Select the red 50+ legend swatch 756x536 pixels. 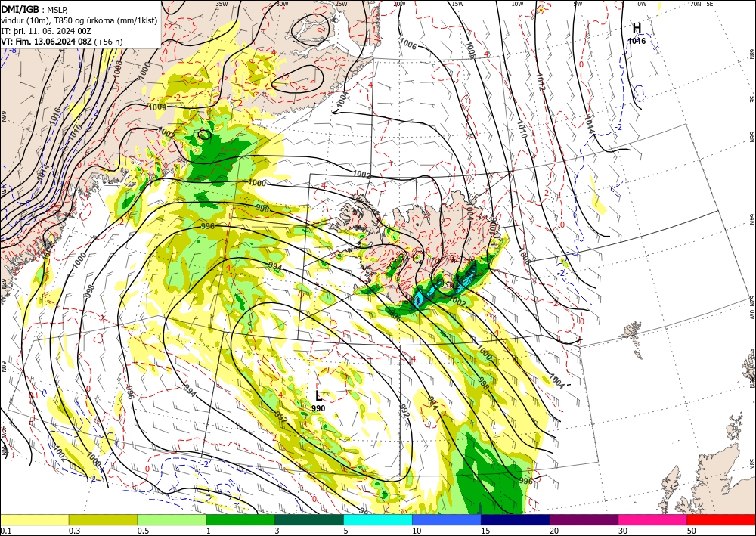tap(721, 519)
